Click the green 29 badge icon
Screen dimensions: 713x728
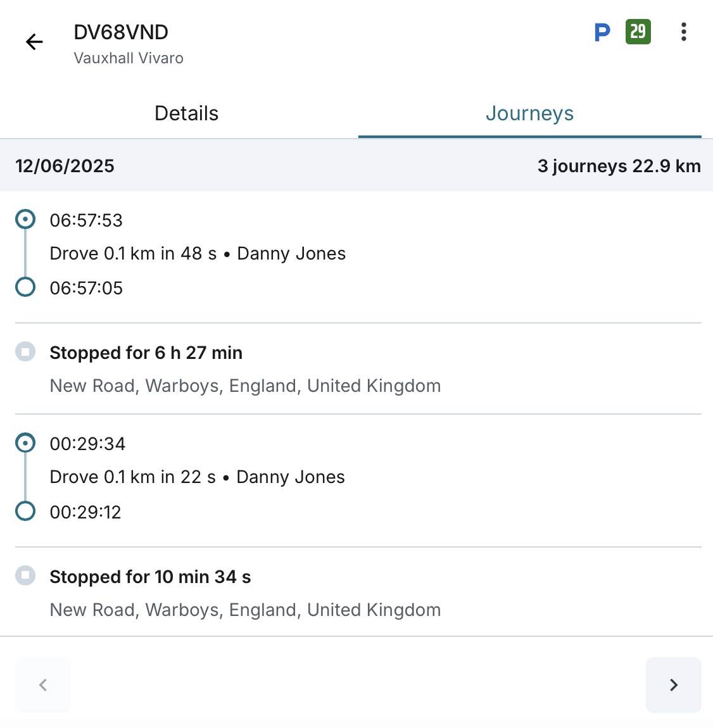point(638,32)
